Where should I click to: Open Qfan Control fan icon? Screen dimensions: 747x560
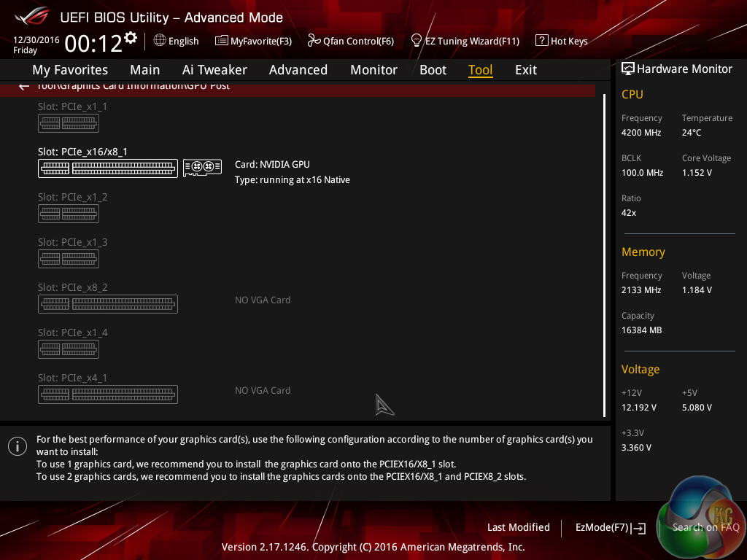pos(314,41)
